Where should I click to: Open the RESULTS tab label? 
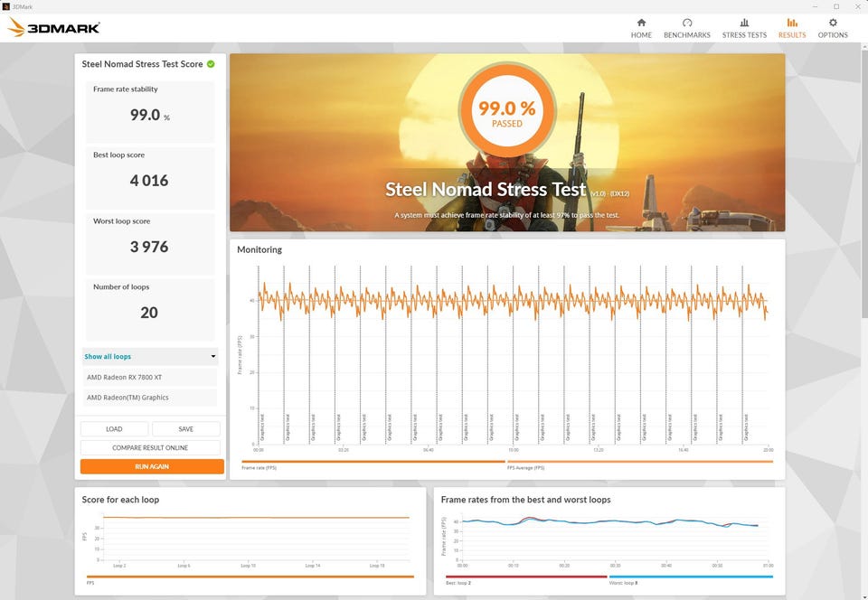[x=792, y=35]
